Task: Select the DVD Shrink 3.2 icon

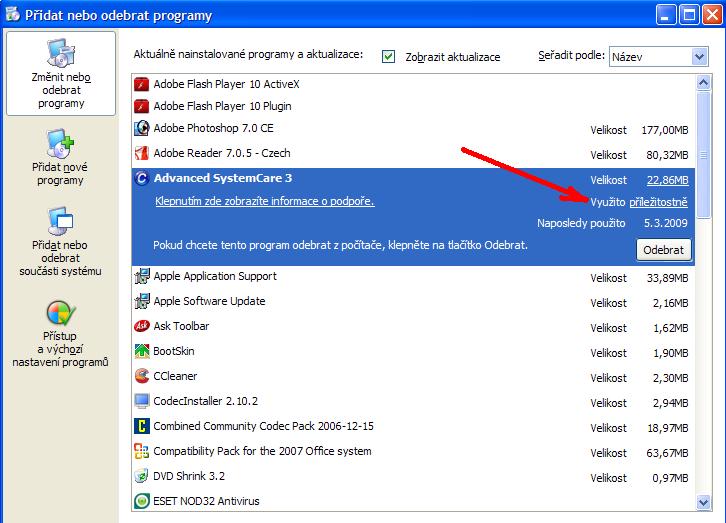Action: tap(141, 476)
